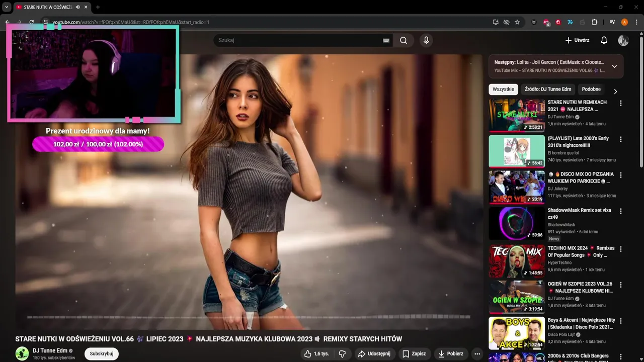644x362 pixels.
Task: Click the install app icon in address bar
Action: pos(496,22)
